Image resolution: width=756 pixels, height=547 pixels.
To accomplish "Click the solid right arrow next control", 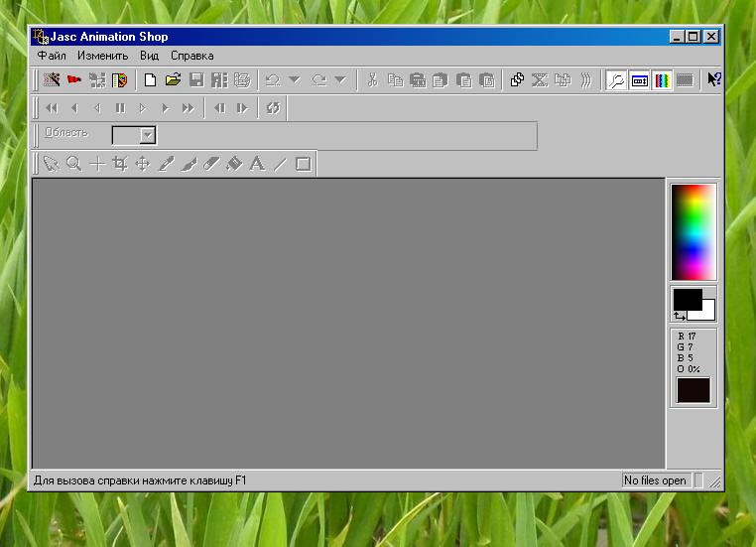I will [x=166, y=108].
